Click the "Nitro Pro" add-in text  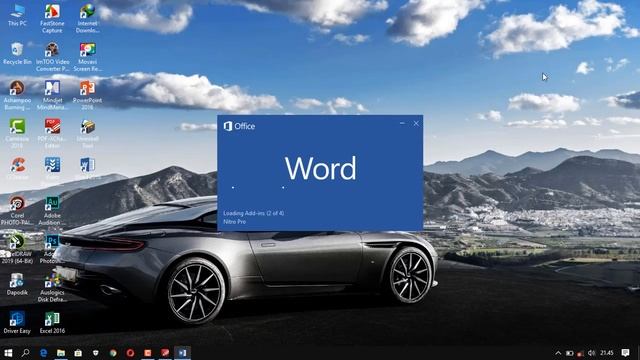[x=235, y=222]
